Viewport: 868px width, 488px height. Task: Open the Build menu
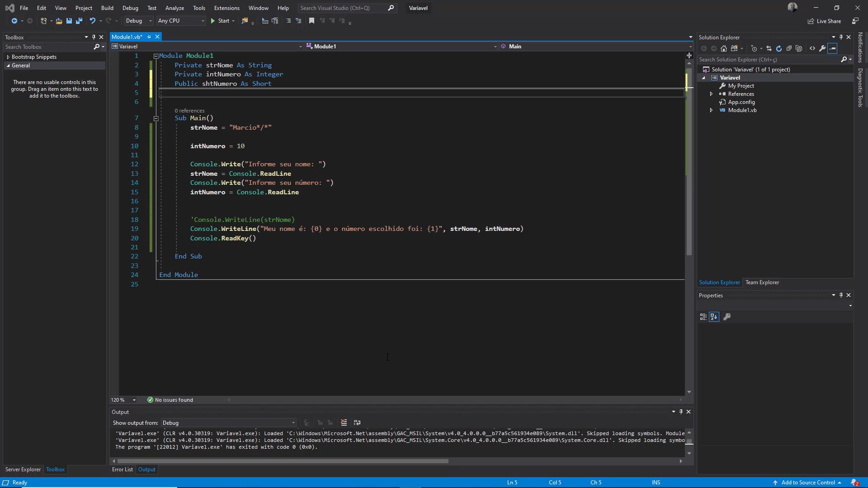click(107, 8)
